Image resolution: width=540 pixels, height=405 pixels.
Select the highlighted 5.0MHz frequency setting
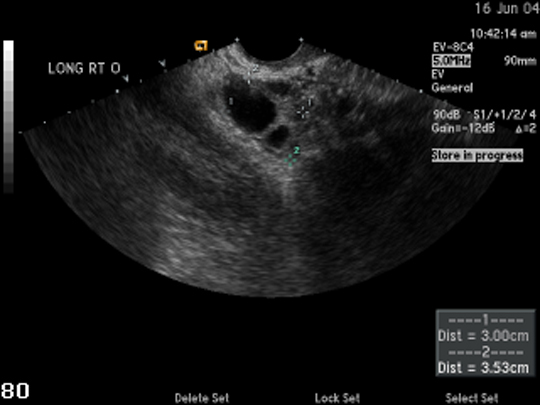point(451,61)
